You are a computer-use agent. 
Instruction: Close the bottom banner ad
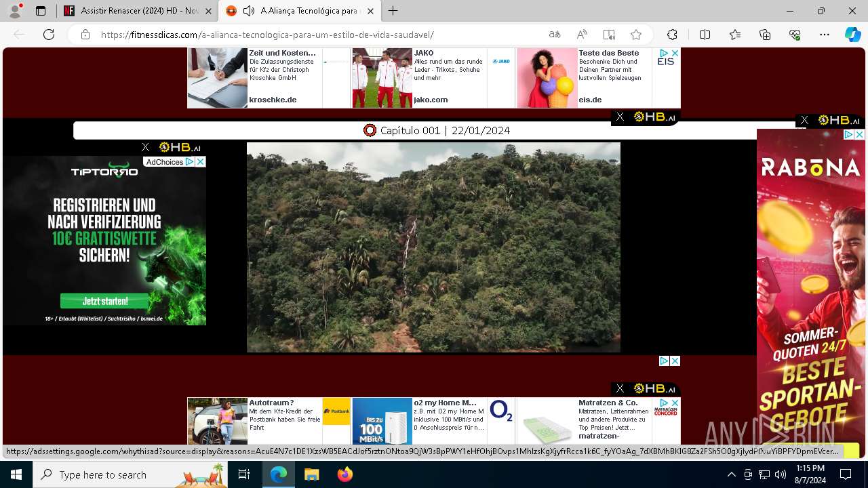pos(675,403)
